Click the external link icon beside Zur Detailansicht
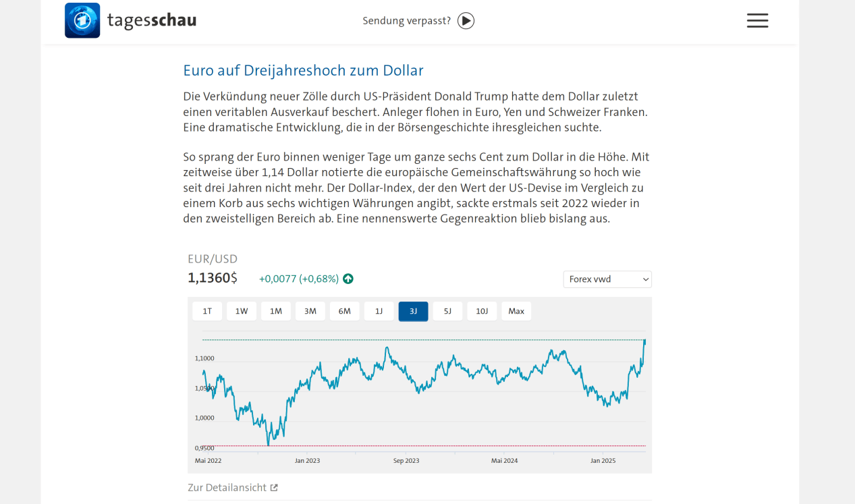The image size is (855, 504). tap(274, 488)
